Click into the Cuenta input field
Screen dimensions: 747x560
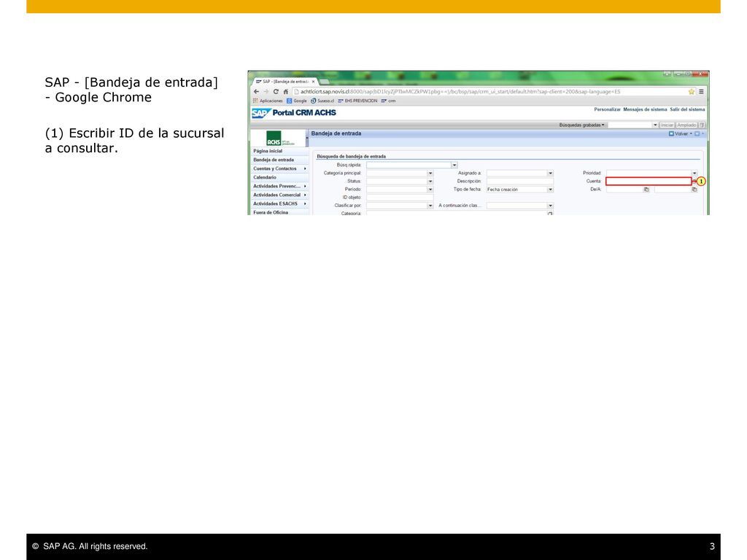(x=649, y=182)
